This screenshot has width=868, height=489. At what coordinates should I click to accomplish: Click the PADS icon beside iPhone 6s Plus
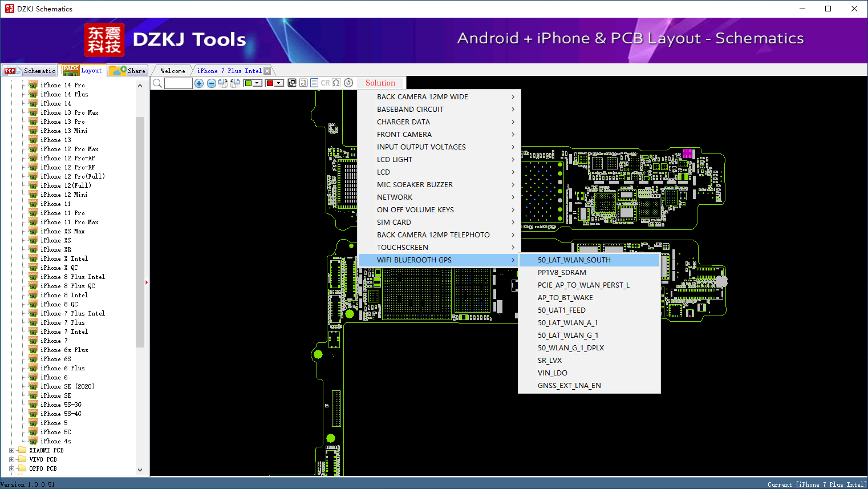pyautogui.click(x=33, y=350)
